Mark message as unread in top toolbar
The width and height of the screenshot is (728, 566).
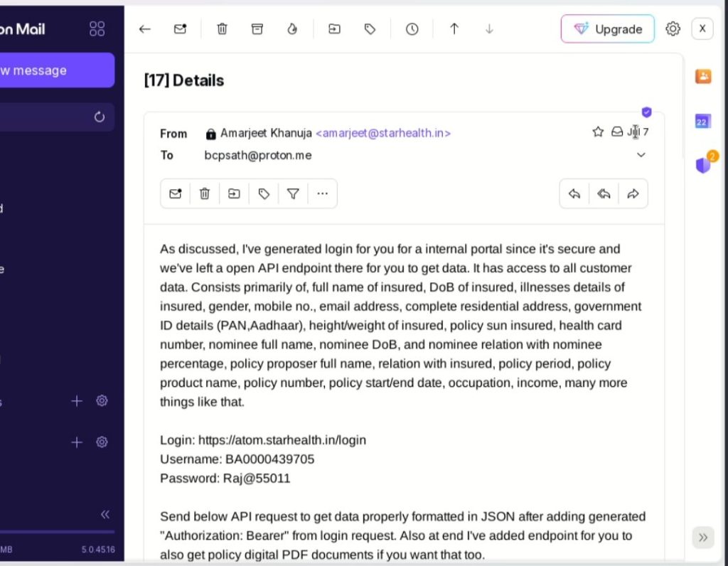point(181,29)
